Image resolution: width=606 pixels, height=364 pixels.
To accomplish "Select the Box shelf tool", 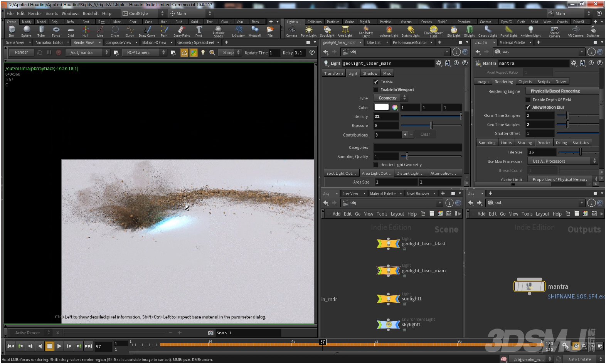I will point(12,31).
